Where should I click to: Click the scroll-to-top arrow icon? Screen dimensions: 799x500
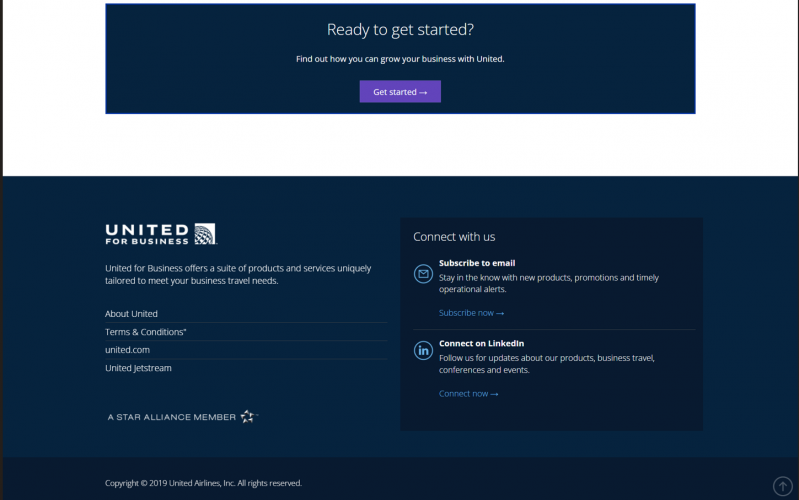(783, 486)
